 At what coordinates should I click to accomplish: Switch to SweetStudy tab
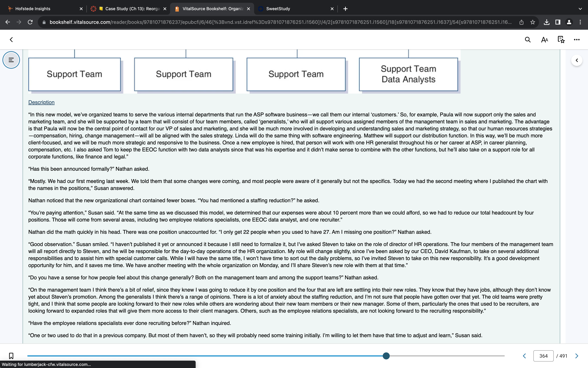coord(295,9)
